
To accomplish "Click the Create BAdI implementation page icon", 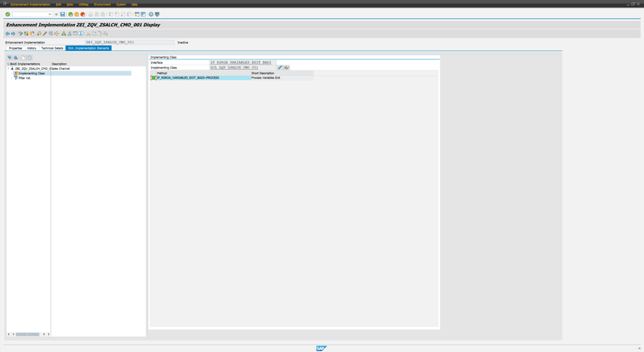I will (23, 58).
